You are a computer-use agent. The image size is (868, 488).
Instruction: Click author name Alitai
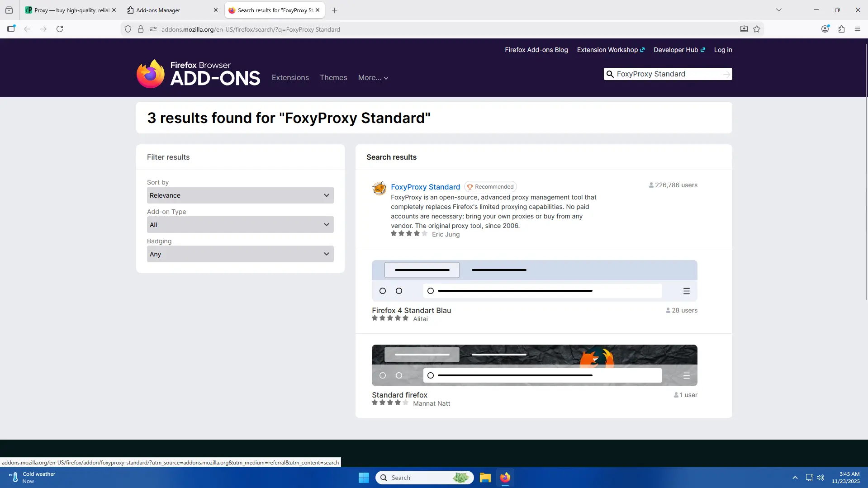pyautogui.click(x=420, y=319)
